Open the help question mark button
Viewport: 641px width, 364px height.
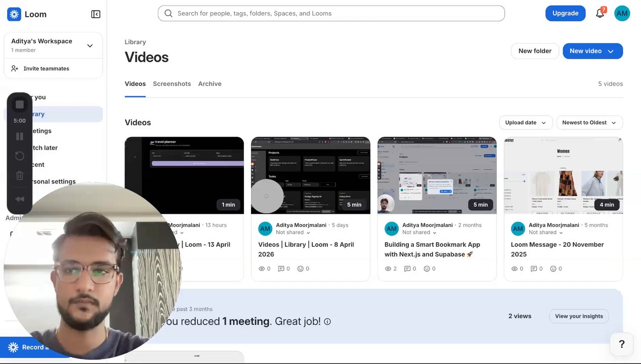tap(622, 344)
